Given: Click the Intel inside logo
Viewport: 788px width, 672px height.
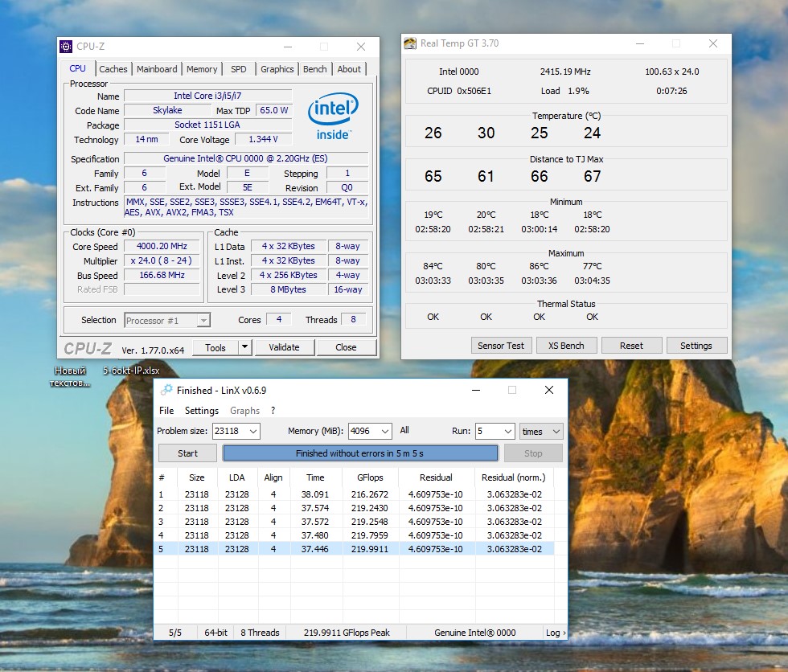Looking at the screenshot, I should 333,116.
